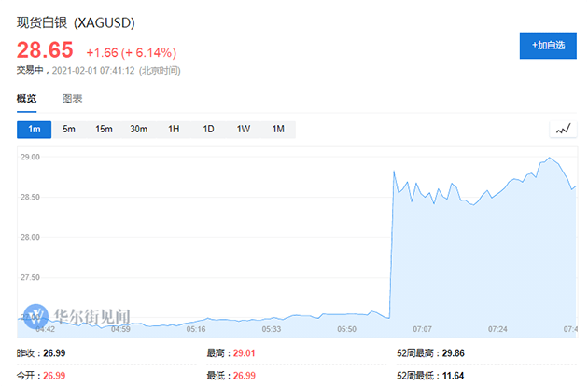Click the 现货白银 (XAGUSD) title
Image resolution: width=588 pixels, height=386 pixels.
[76, 23]
